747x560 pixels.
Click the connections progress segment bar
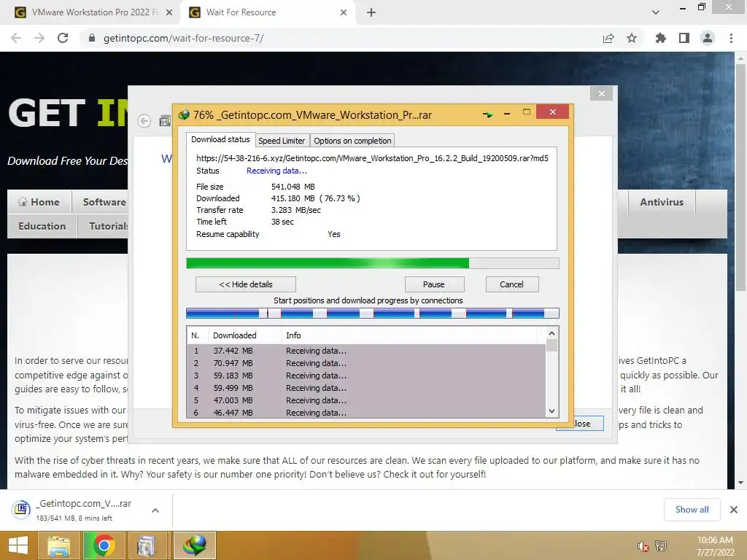(373, 313)
